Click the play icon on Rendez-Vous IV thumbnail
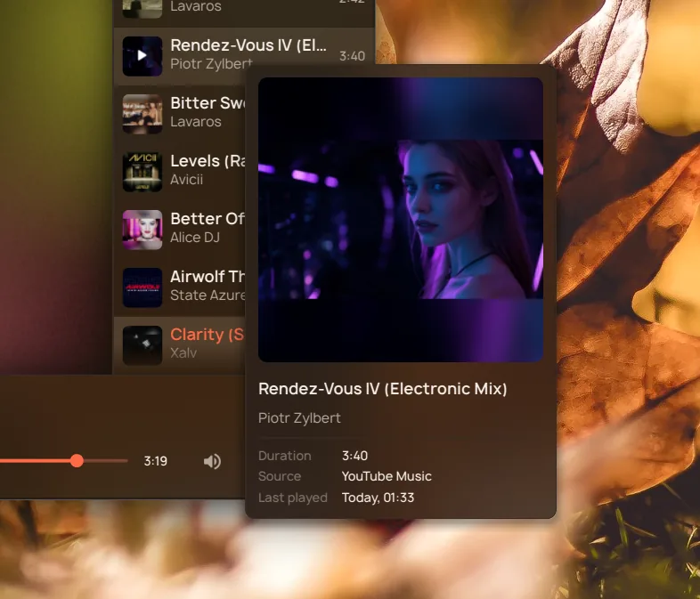700x599 pixels. 142,56
